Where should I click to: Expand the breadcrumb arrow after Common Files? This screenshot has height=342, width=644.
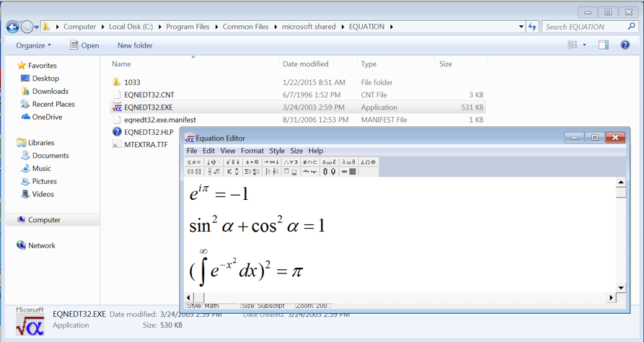(x=275, y=27)
